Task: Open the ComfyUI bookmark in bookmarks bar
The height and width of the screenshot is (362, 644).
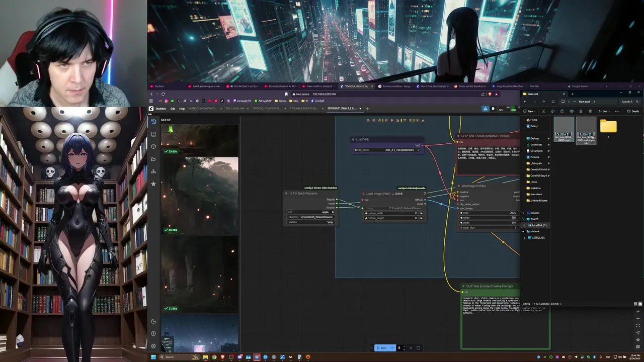Action: click(x=318, y=101)
